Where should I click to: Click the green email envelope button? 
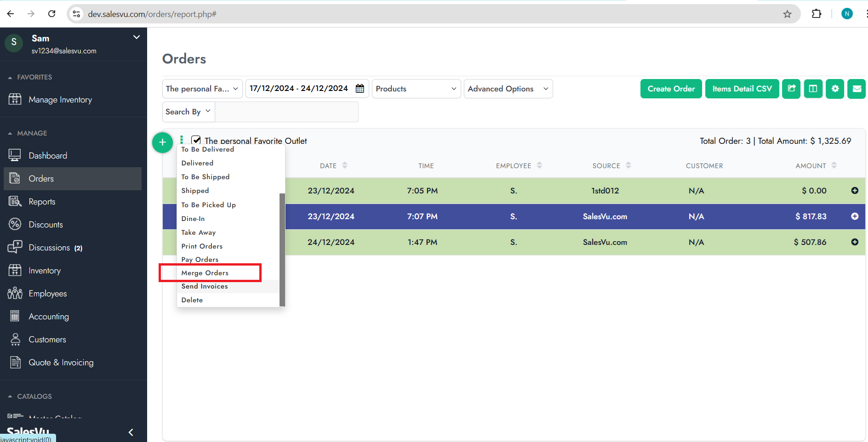tap(857, 89)
